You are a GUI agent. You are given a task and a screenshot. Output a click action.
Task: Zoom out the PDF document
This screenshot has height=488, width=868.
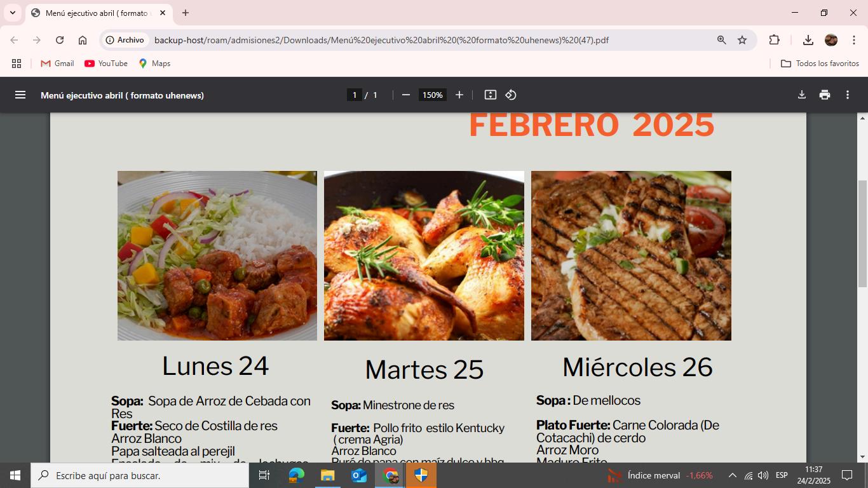(x=406, y=95)
